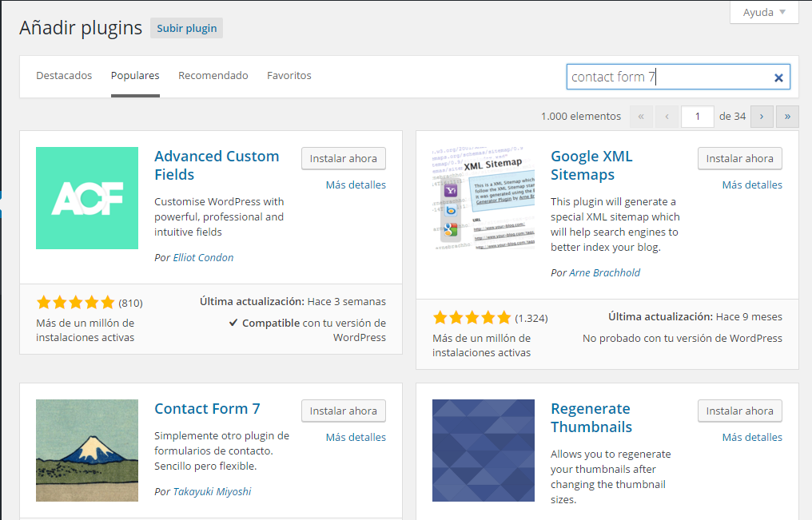Click the star rating of Google XML Sitemaps
This screenshot has width=812, height=520.
click(x=472, y=317)
